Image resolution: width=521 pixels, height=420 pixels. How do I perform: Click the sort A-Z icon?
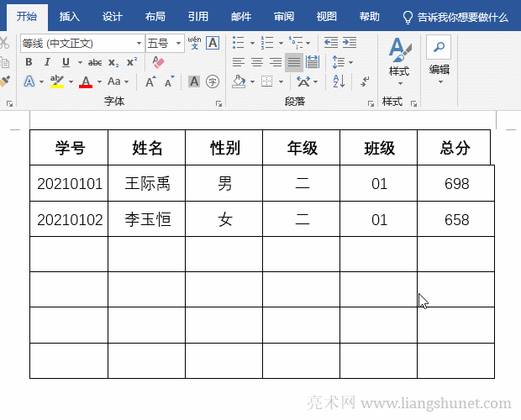[x=339, y=81]
